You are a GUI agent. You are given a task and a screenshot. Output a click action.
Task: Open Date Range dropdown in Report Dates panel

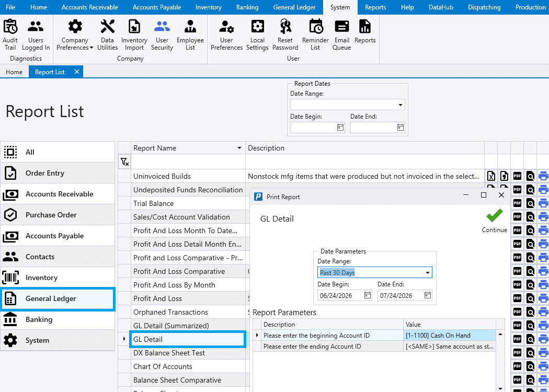[400, 105]
